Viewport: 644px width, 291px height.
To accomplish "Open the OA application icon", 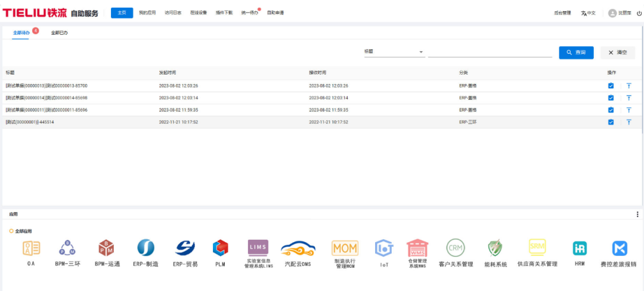I will pos(31,248).
